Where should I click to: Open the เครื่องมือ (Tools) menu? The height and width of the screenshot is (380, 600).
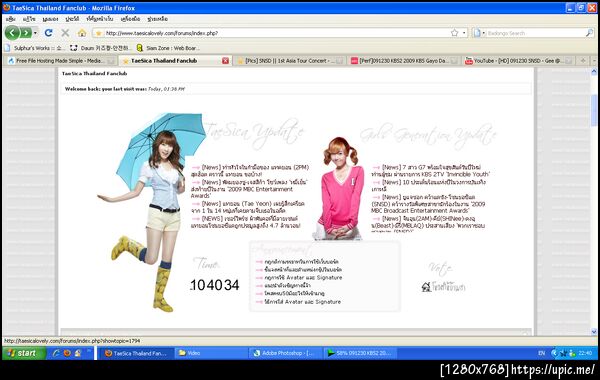[x=130, y=19]
